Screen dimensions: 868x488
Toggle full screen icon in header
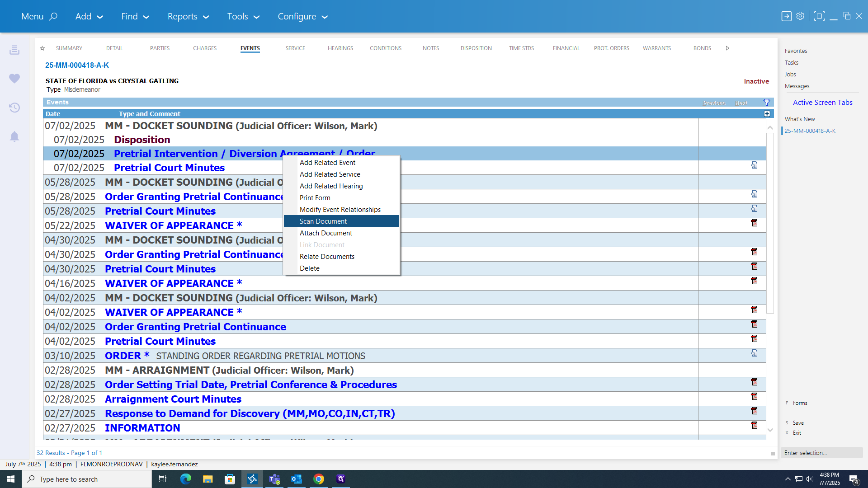coord(819,16)
